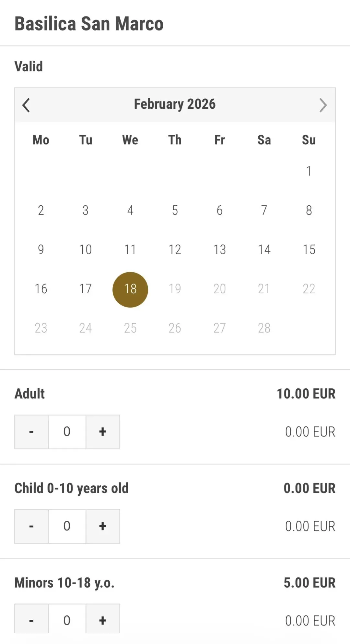This screenshot has height=644, width=350.
Task: Focus the Minors 10-18 quantity field
Action: (67, 620)
